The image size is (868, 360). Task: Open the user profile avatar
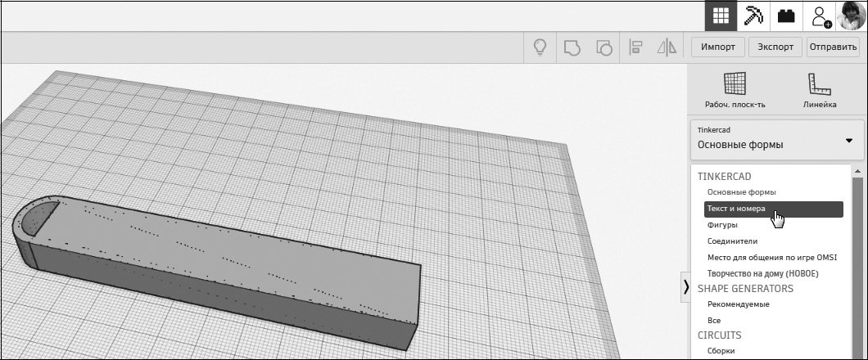[852, 16]
